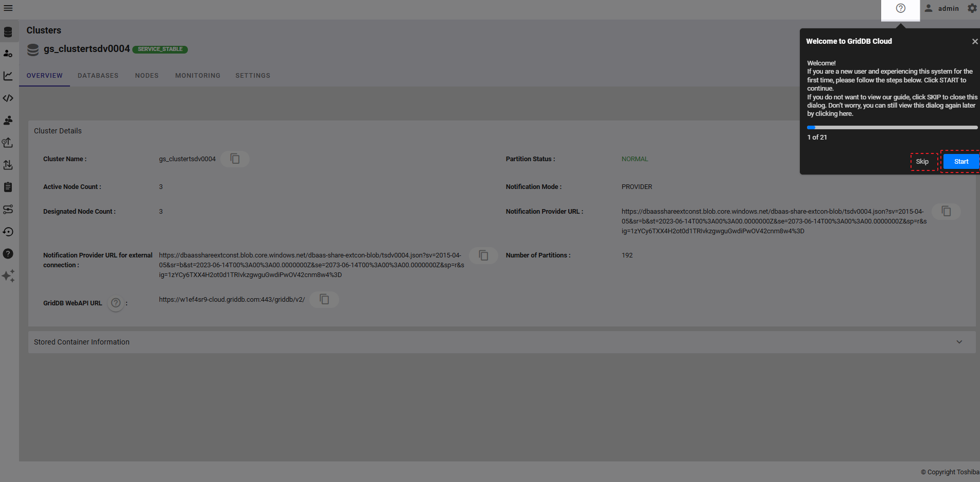980x482 pixels.
Task: Click the tour progress bar
Action: (x=891, y=127)
